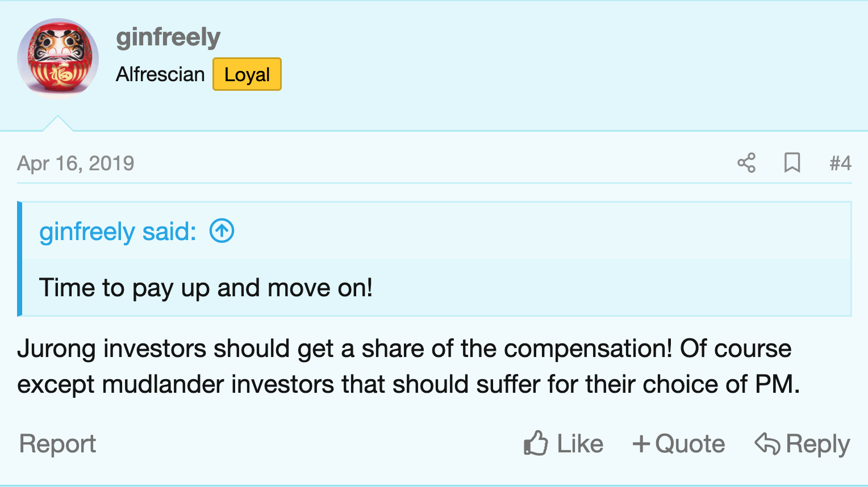Click the post line starting 'Jurong investors'
The height and width of the screenshot is (487, 868).
pos(404,349)
